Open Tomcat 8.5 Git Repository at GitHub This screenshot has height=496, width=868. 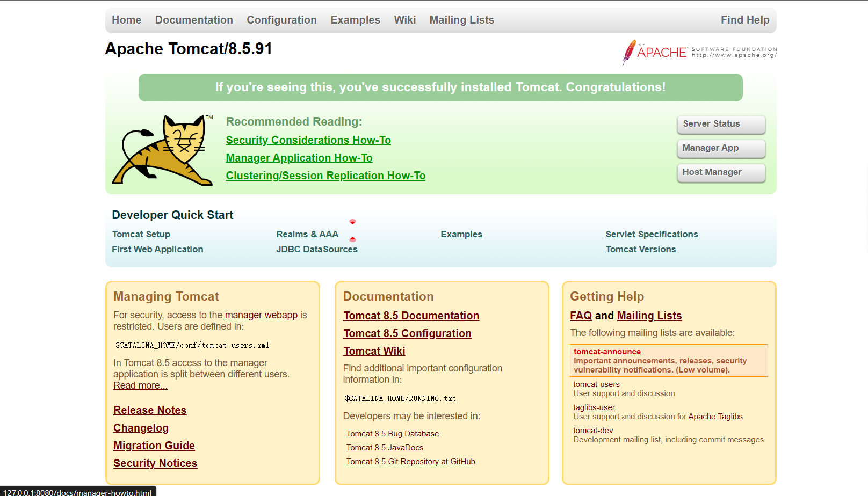click(x=410, y=462)
